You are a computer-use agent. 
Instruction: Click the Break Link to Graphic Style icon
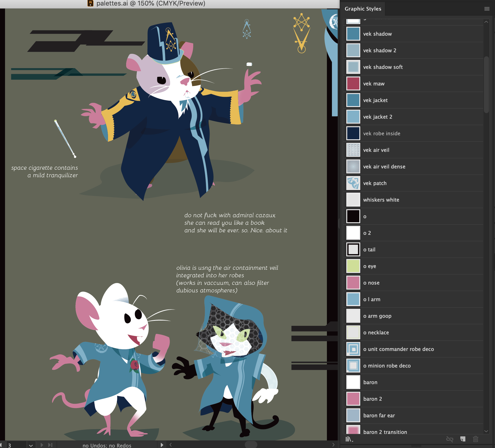pos(450,439)
